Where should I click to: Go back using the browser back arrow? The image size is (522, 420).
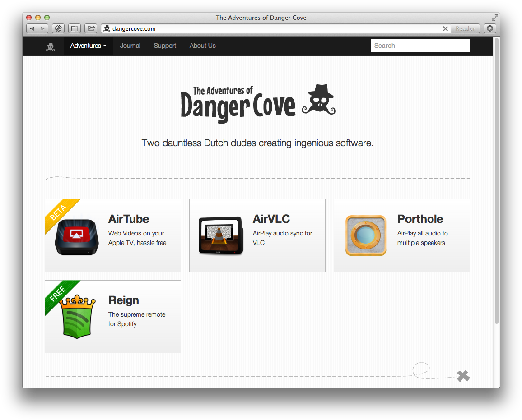click(32, 28)
